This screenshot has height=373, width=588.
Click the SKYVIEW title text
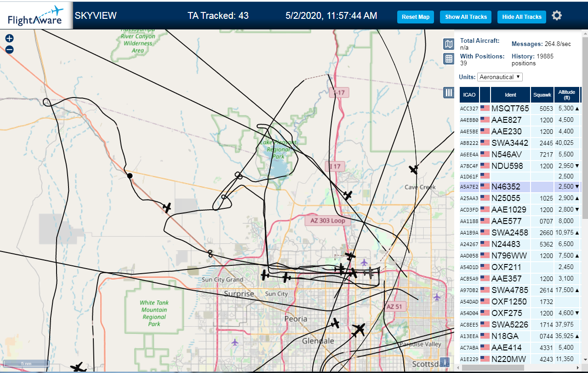tap(96, 16)
